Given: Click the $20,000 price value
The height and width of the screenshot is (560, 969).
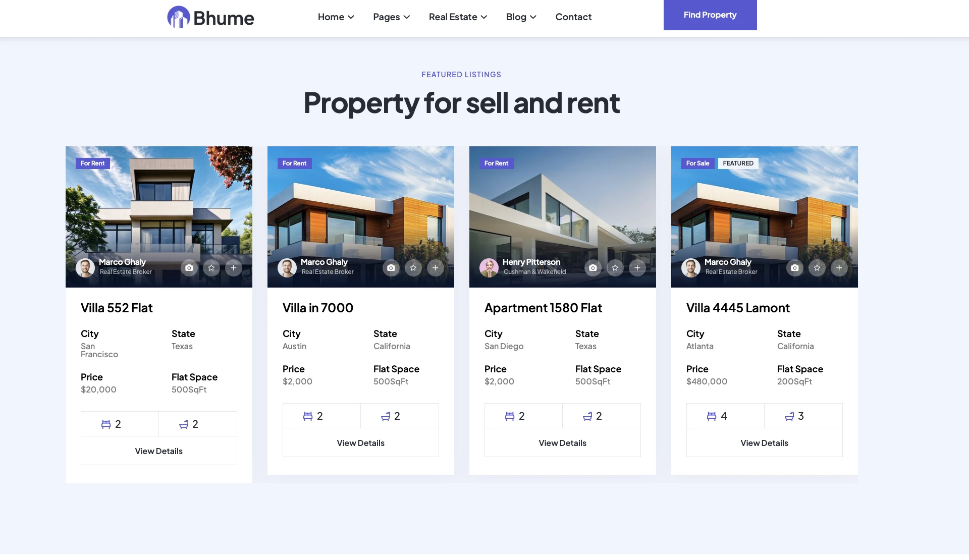Looking at the screenshot, I should point(98,389).
